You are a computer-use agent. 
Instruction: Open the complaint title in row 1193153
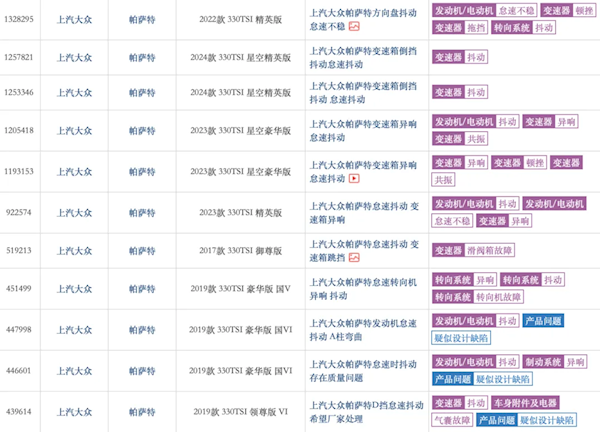point(363,172)
